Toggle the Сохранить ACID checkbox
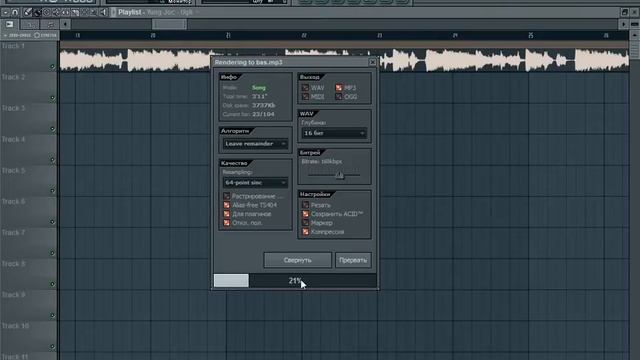This screenshot has width=640, height=360. click(305, 214)
